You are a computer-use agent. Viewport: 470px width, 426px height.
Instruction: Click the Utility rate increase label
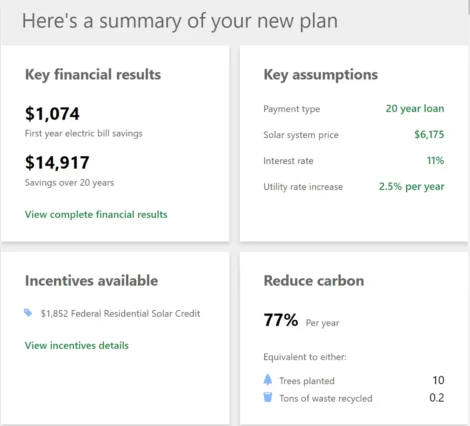[303, 187]
